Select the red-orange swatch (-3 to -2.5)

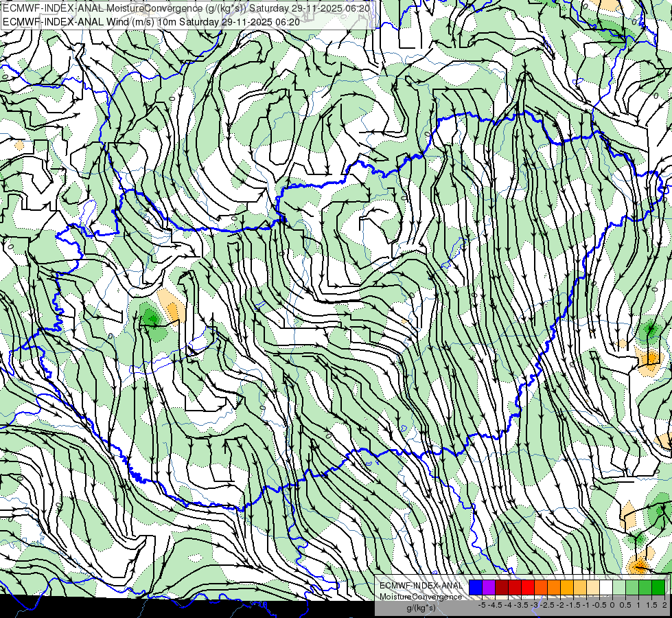point(541,587)
